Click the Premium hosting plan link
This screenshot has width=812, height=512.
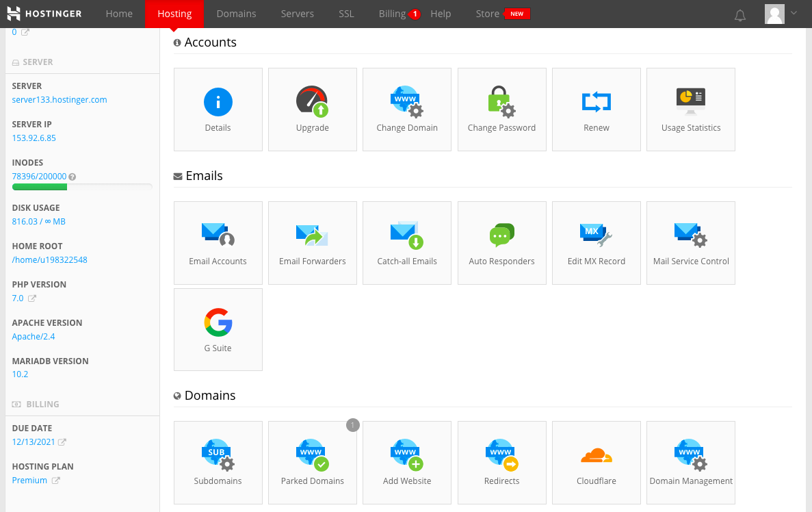(29, 481)
